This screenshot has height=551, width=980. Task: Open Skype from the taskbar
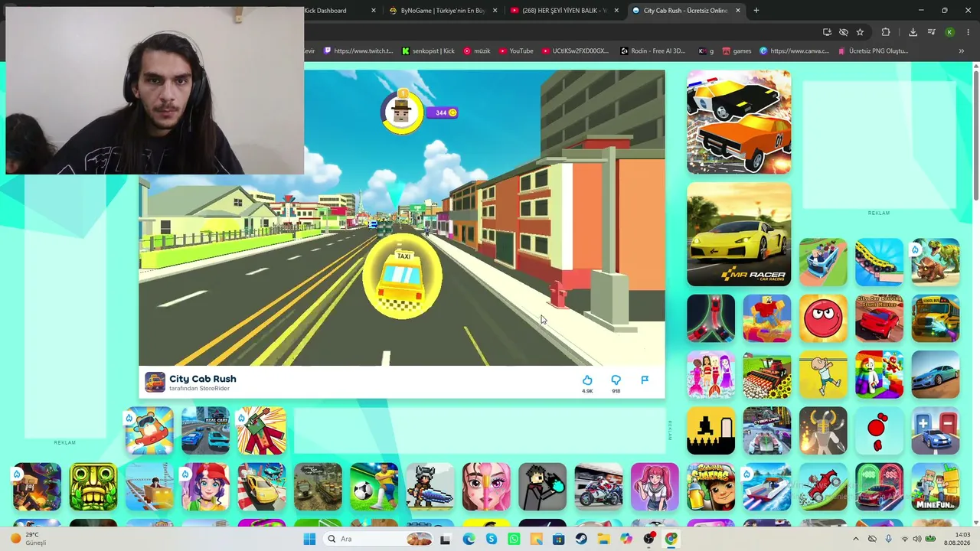click(492, 539)
